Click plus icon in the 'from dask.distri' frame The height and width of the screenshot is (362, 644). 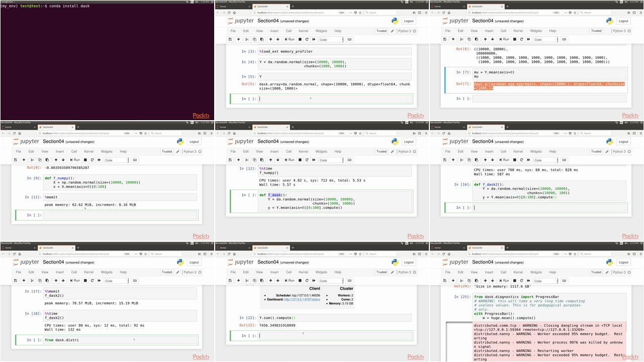[24, 281]
